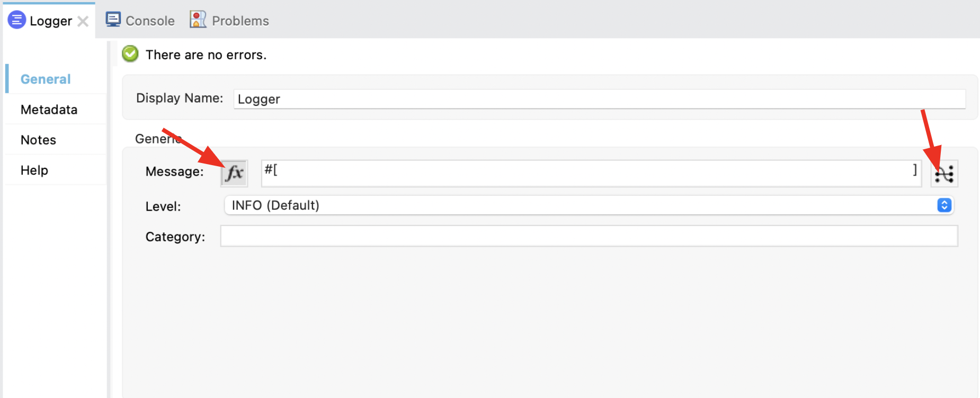Image resolution: width=980 pixels, height=398 pixels.
Task: Click the Logger tab's blue icon
Action: (x=16, y=20)
